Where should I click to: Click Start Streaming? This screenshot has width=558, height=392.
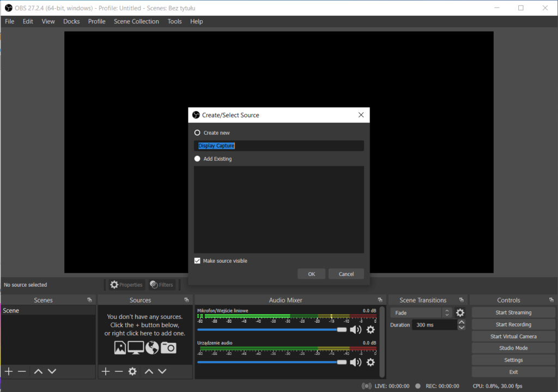point(513,312)
